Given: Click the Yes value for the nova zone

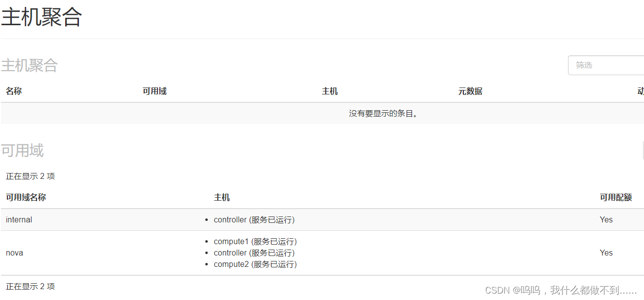Looking at the screenshot, I should pos(606,253).
